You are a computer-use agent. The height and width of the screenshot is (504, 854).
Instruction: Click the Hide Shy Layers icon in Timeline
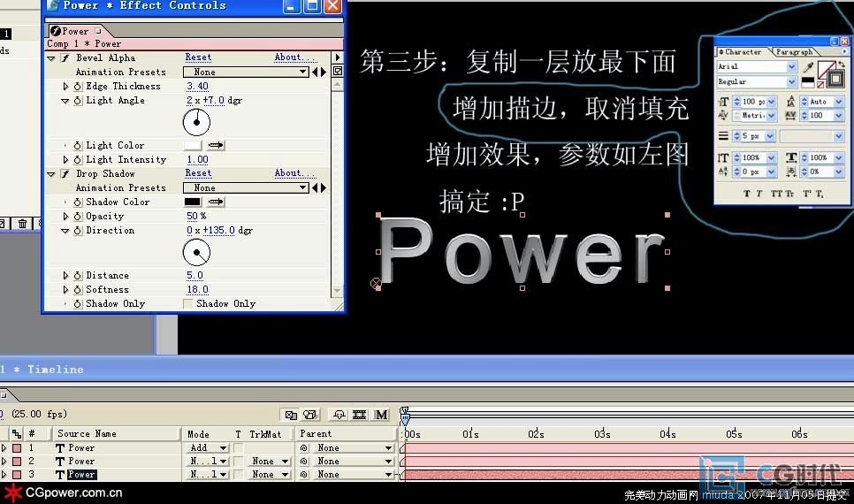point(339,415)
